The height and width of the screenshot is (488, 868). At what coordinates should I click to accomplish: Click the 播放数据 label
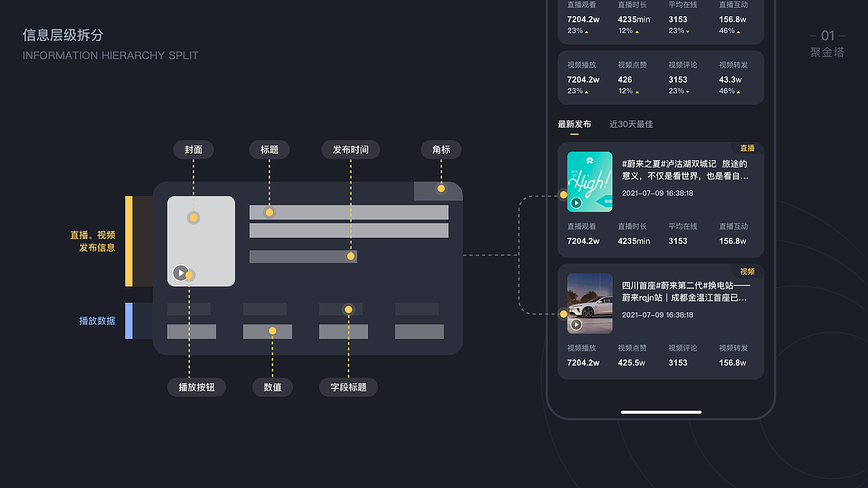tap(97, 321)
